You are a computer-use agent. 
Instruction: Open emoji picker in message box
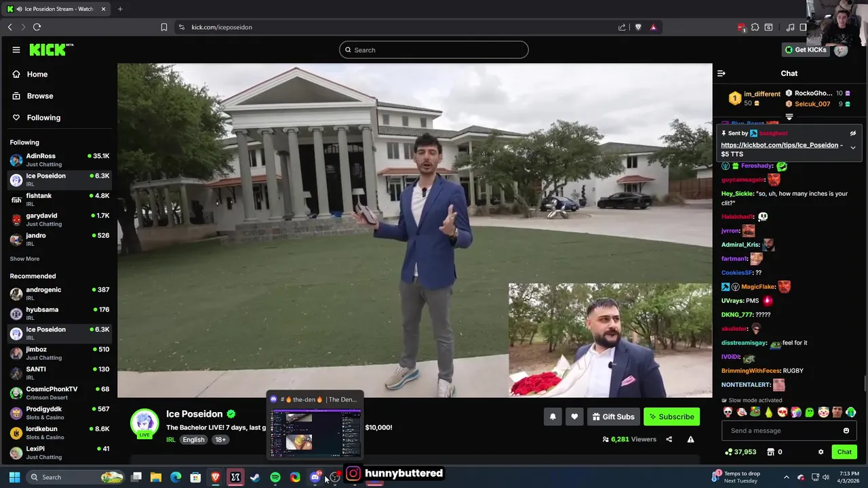[846, 430]
